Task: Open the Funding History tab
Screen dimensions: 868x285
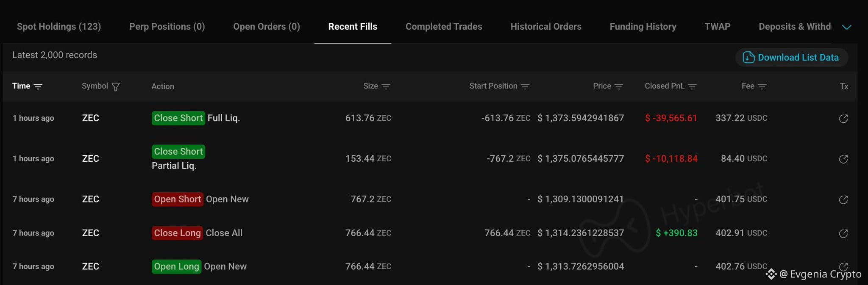Action: [x=643, y=26]
